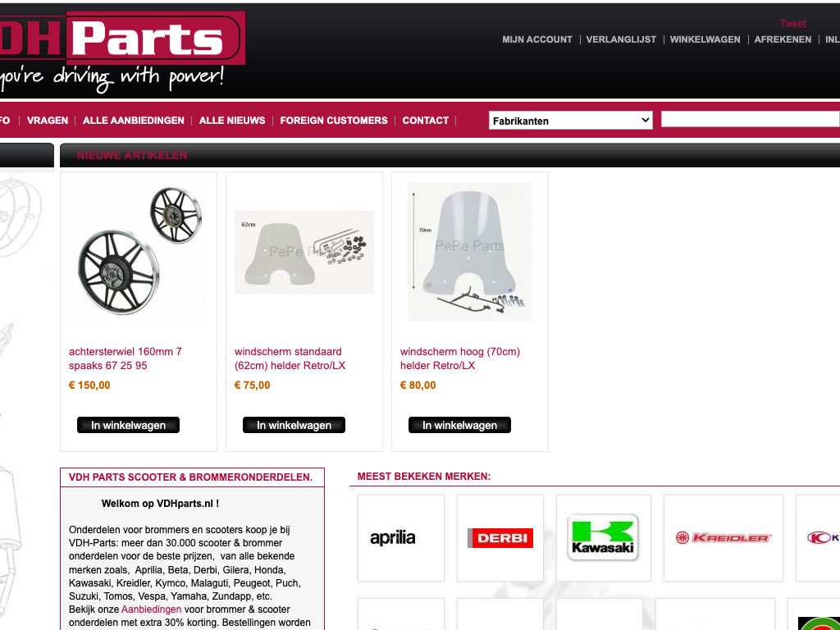View the 70cm tall windshield image

click(470, 252)
